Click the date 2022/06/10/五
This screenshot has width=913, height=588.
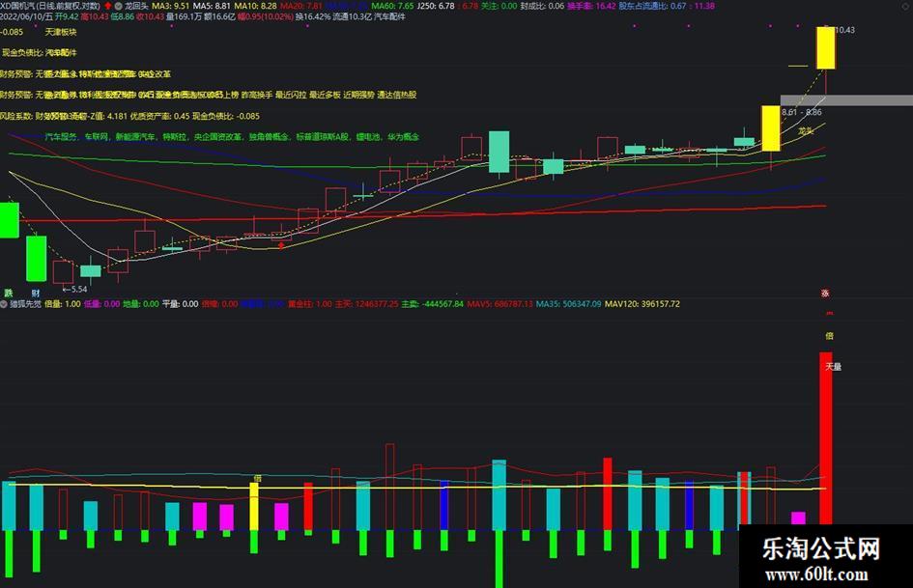coord(26,16)
